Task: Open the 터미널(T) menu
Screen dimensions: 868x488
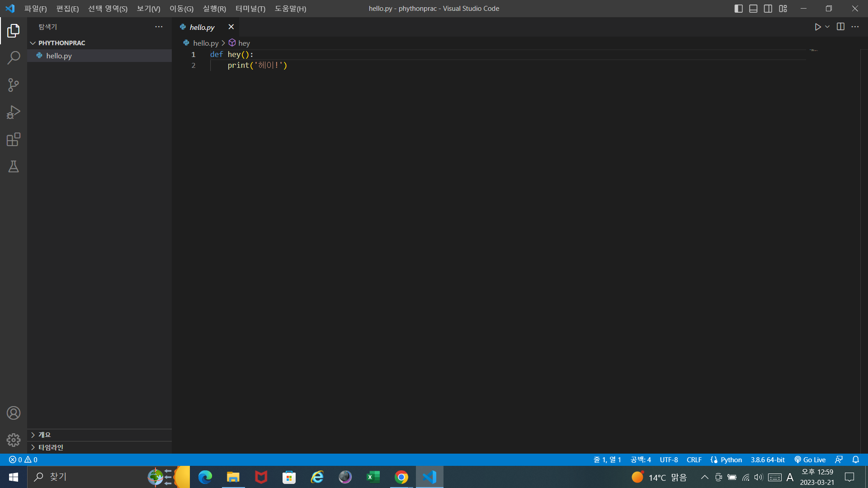Action: 250,9
